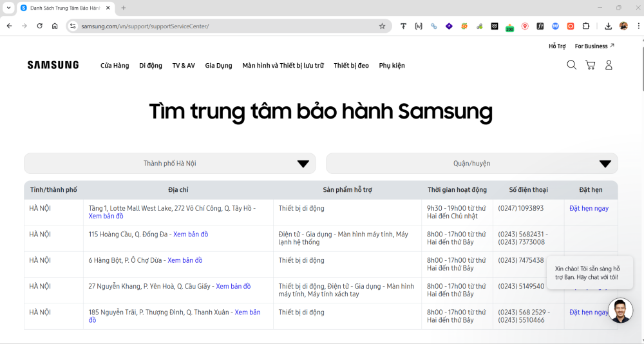Click the Đặt hẹn column header
The width and height of the screenshot is (644, 344).
[x=591, y=190]
